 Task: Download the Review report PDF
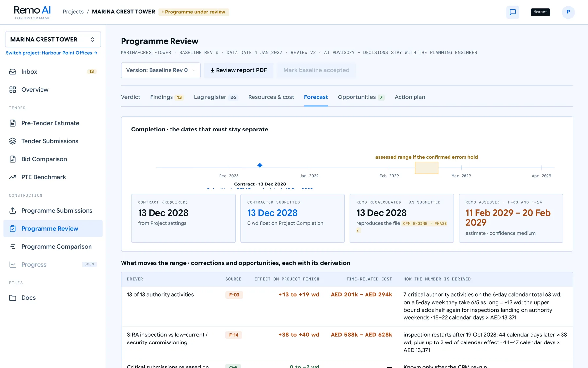(239, 70)
